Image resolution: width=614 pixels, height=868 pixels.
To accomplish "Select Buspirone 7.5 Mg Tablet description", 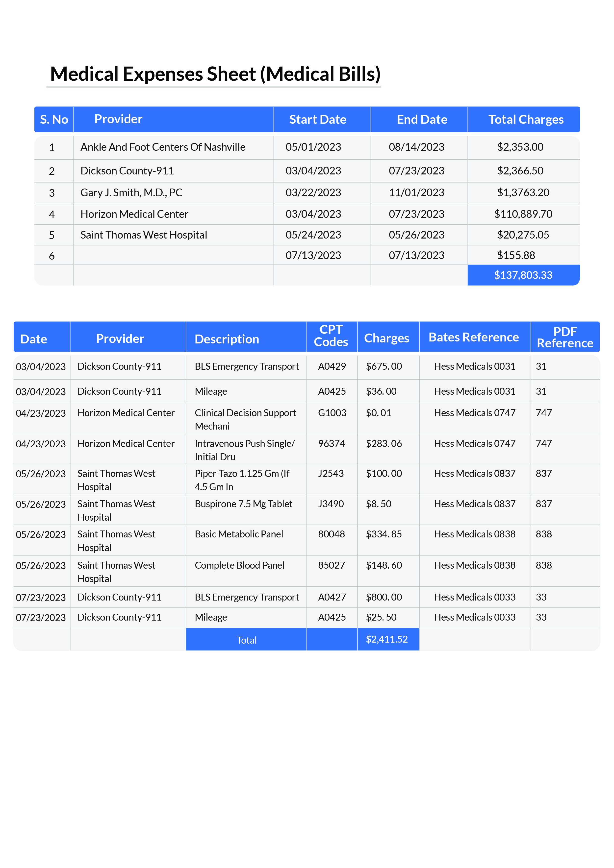I will pyautogui.click(x=244, y=504).
